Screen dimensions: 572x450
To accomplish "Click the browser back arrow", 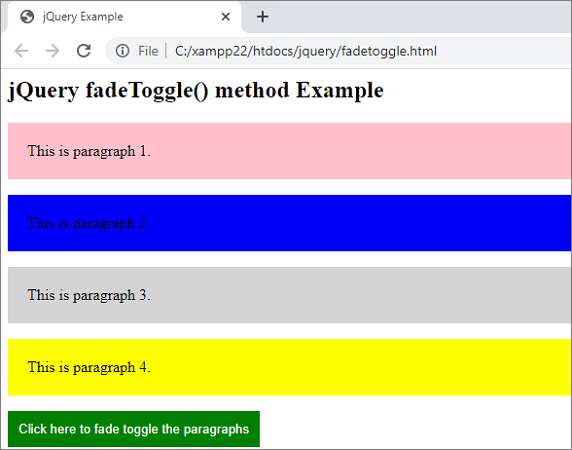I will click(x=21, y=51).
